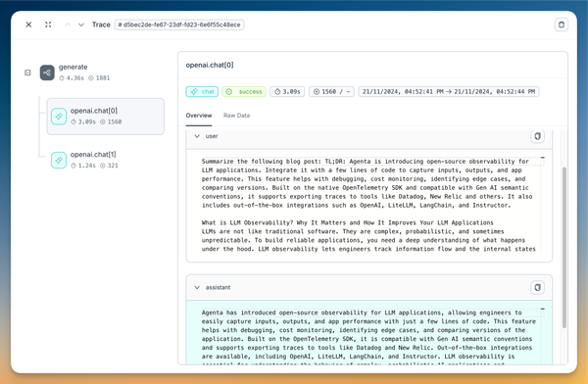Click the overview panel vertical scrollbar
The height and width of the screenshot is (384, 588).
tap(564, 248)
